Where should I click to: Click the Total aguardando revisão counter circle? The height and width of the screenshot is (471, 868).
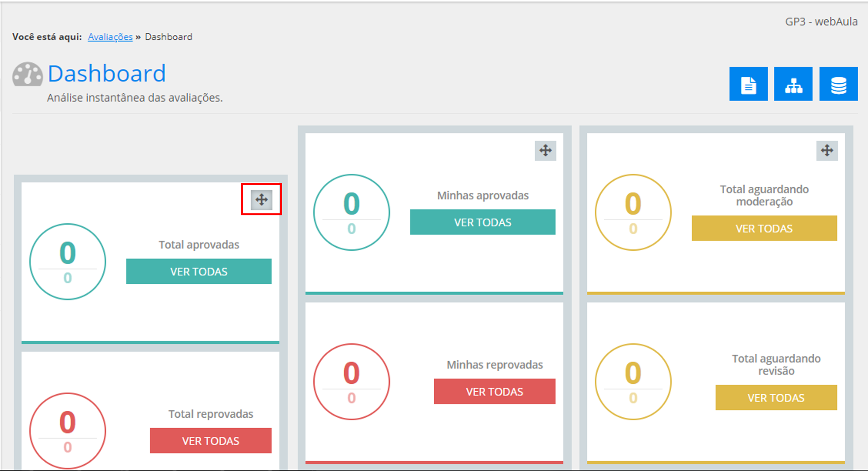pyautogui.click(x=633, y=382)
